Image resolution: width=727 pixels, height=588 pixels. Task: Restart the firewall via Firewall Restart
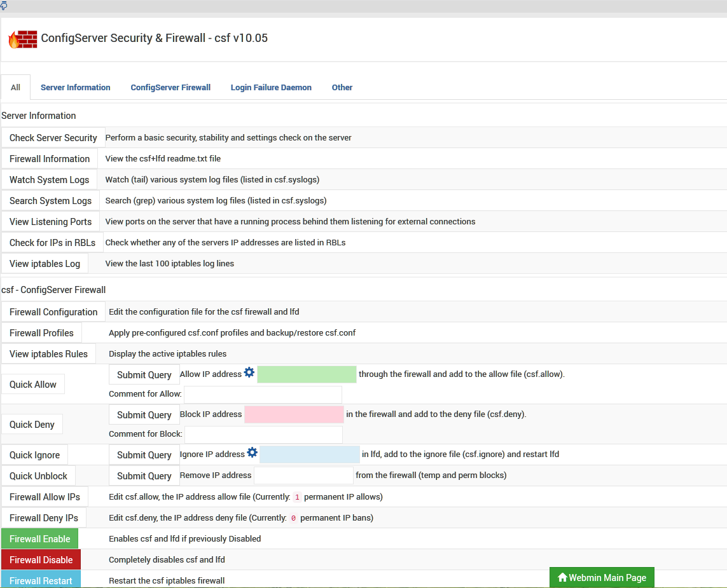tap(41, 580)
